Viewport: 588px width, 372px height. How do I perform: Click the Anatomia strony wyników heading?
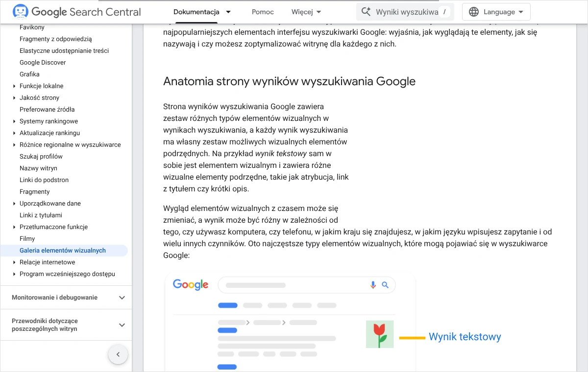point(289,81)
